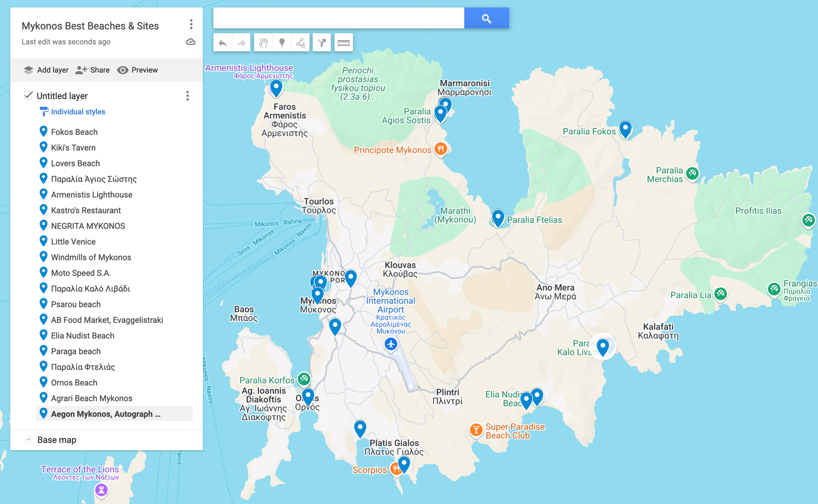Click the Paralia Fokos map pin

click(625, 130)
